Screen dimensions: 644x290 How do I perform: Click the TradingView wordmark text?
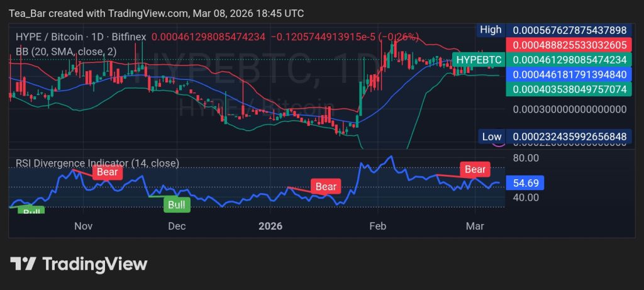pyautogui.click(x=94, y=264)
